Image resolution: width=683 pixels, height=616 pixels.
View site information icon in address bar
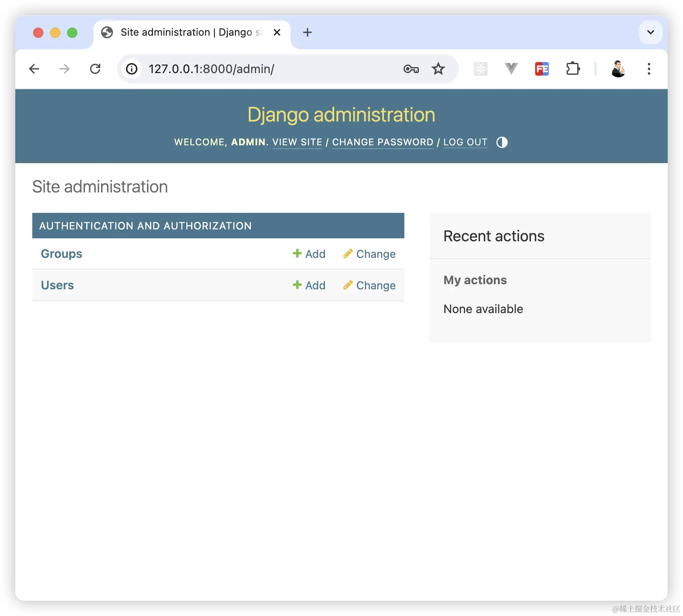point(132,69)
